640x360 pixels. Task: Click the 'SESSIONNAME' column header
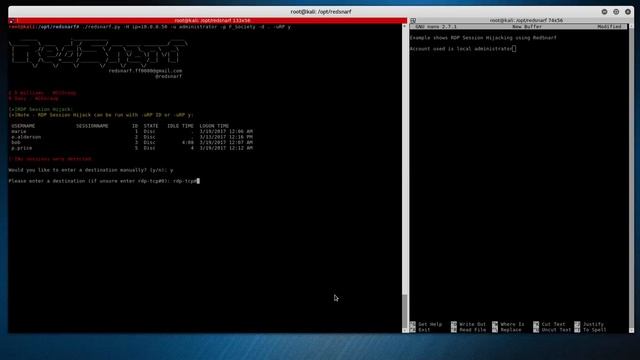pos(92,126)
